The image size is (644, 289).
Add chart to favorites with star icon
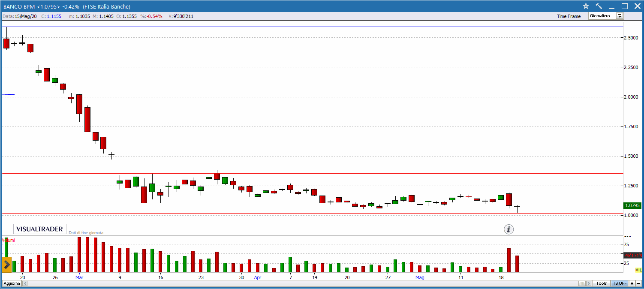(586, 6)
